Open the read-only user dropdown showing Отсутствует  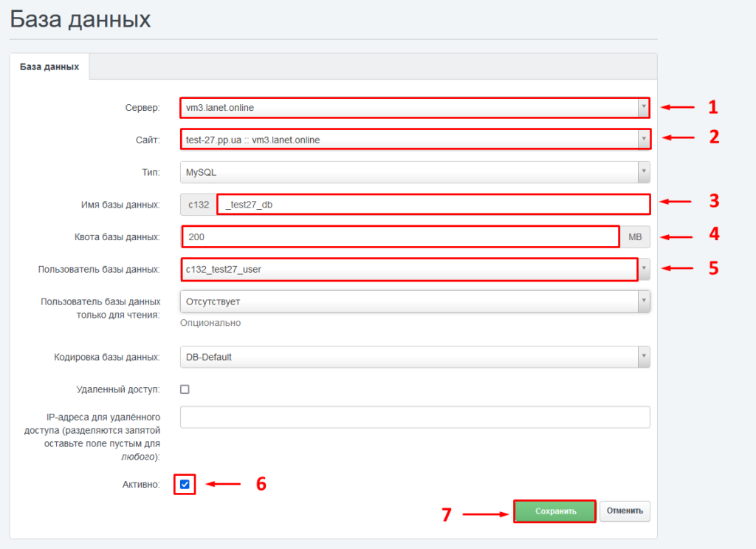point(413,301)
